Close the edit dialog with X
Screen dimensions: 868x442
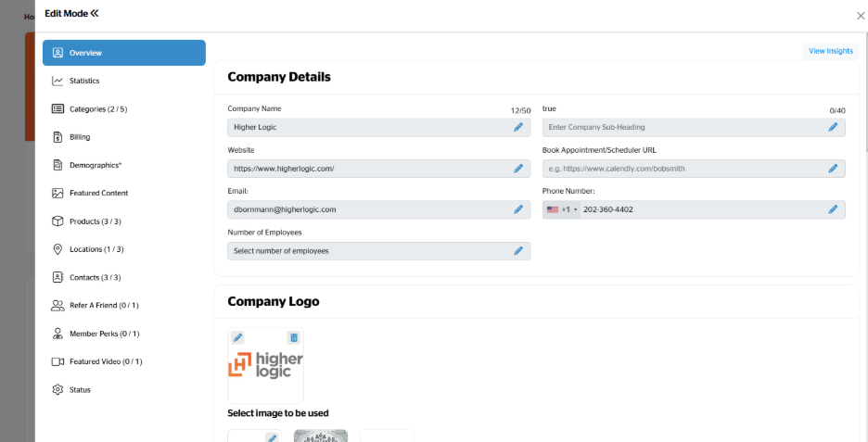(x=860, y=15)
